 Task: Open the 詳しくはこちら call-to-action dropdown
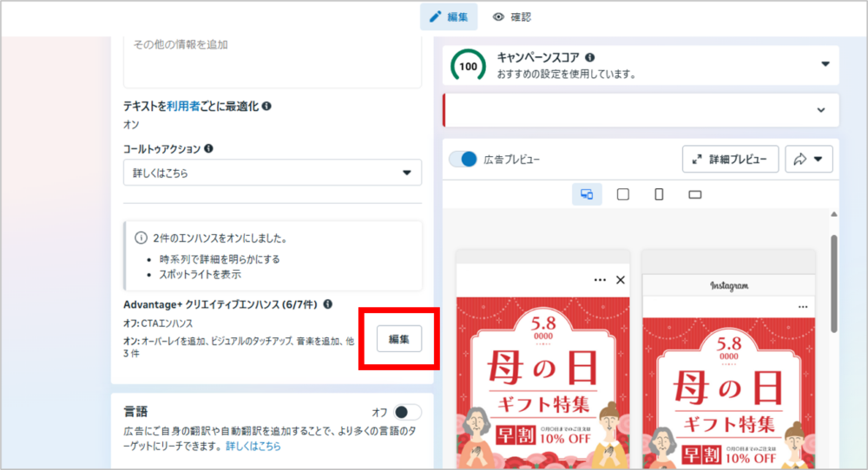click(273, 173)
